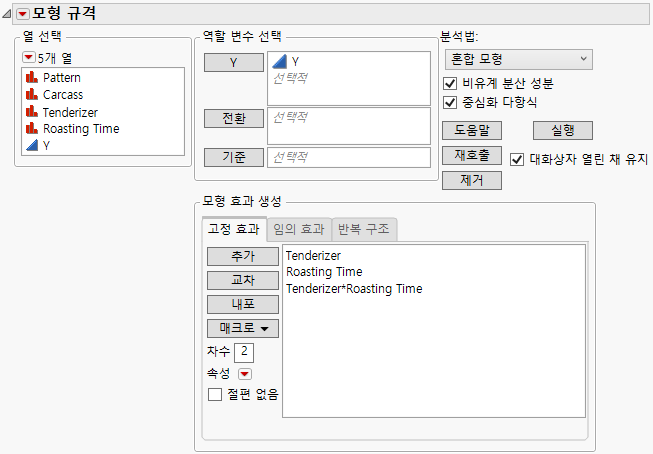Switch to the 임의 효과 tab
Image resolution: width=653 pixels, height=454 pixels.
click(x=299, y=229)
